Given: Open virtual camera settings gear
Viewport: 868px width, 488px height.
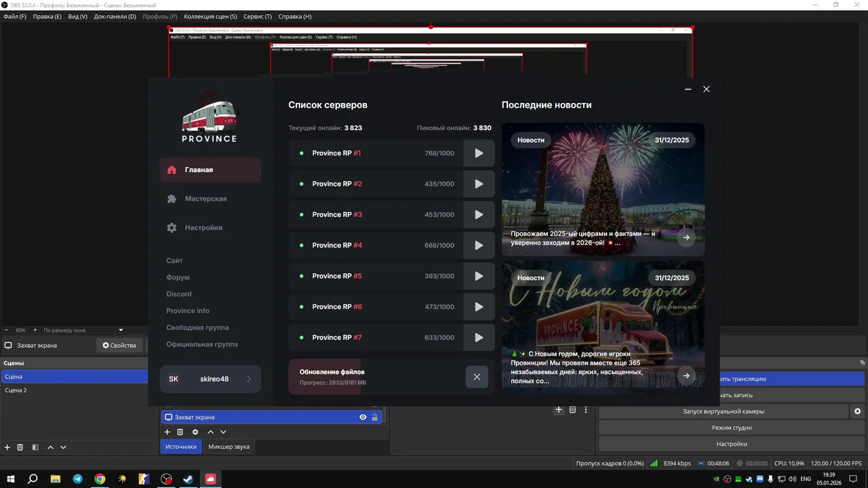Looking at the screenshot, I should coord(858,411).
